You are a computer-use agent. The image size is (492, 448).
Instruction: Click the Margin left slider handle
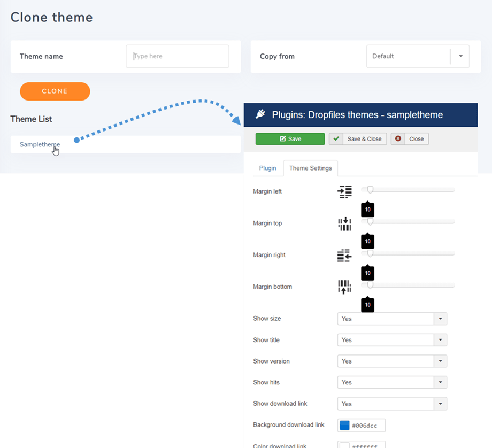click(370, 189)
